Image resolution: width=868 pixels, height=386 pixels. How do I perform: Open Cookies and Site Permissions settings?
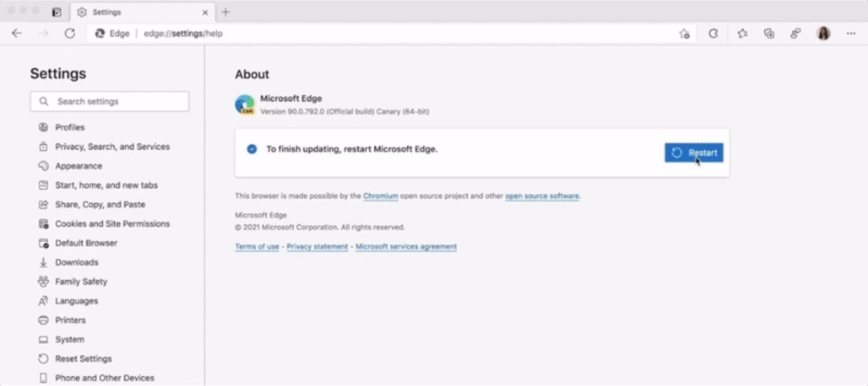[112, 223]
